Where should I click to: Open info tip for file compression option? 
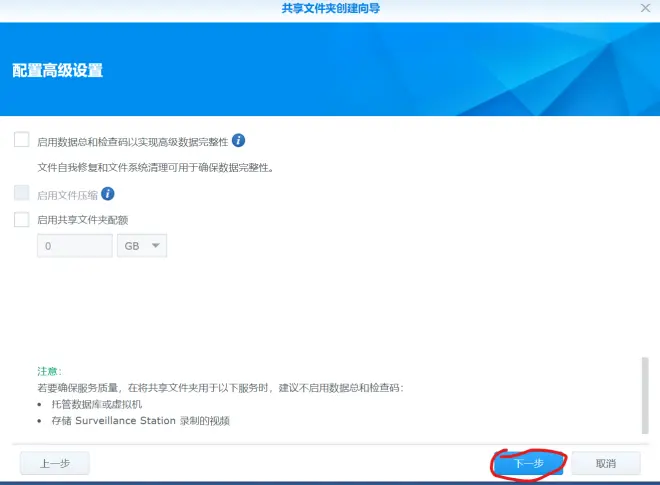point(108,194)
